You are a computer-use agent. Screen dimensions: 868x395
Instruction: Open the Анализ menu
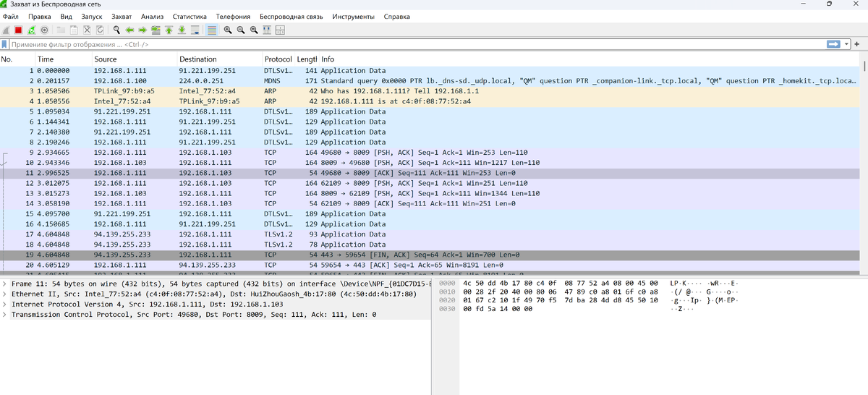coord(153,16)
